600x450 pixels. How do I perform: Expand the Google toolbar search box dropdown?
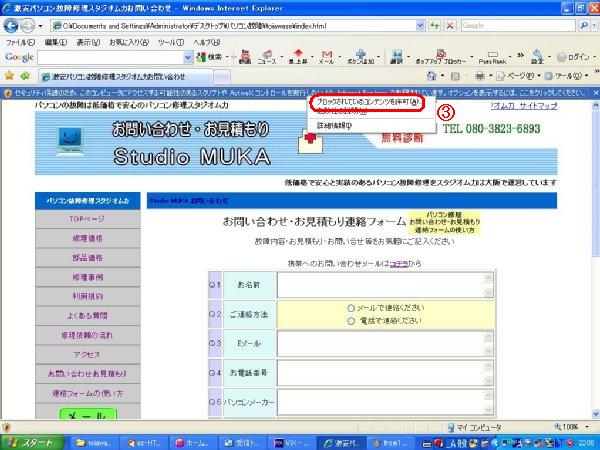[188, 57]
